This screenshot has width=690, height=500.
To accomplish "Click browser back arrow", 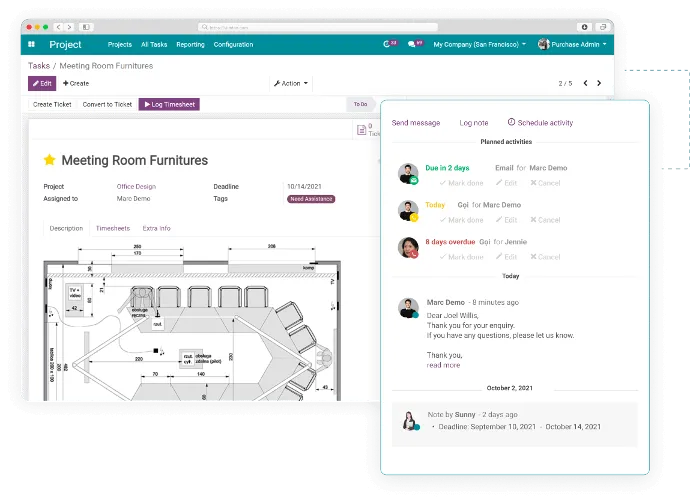I will tap(59, 27).
